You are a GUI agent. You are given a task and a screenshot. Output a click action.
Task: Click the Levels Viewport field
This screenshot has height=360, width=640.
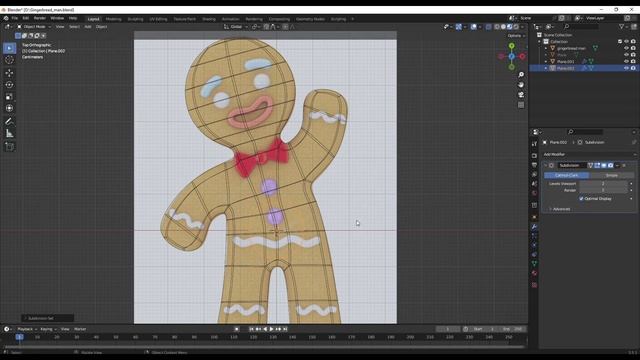(603, 184)
